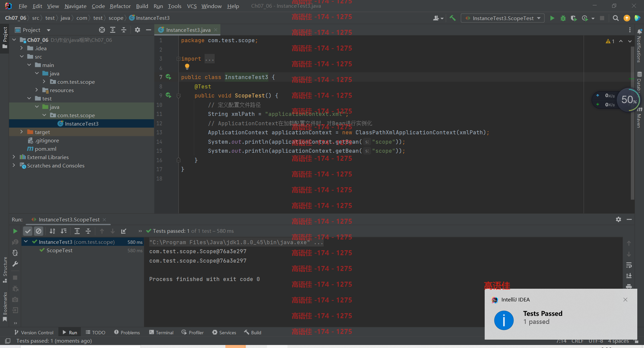Collapse the src folder
Screen dimensions: 644x348
tap(21, 57)
